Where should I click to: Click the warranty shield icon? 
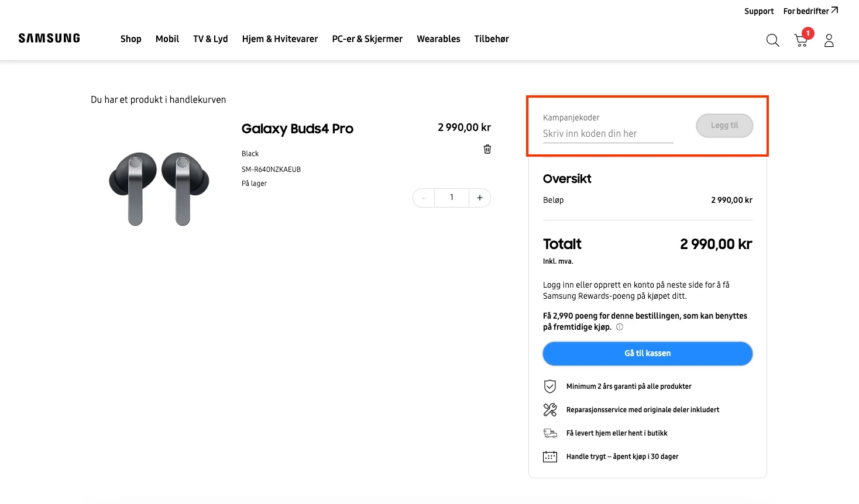click(550, 386)
